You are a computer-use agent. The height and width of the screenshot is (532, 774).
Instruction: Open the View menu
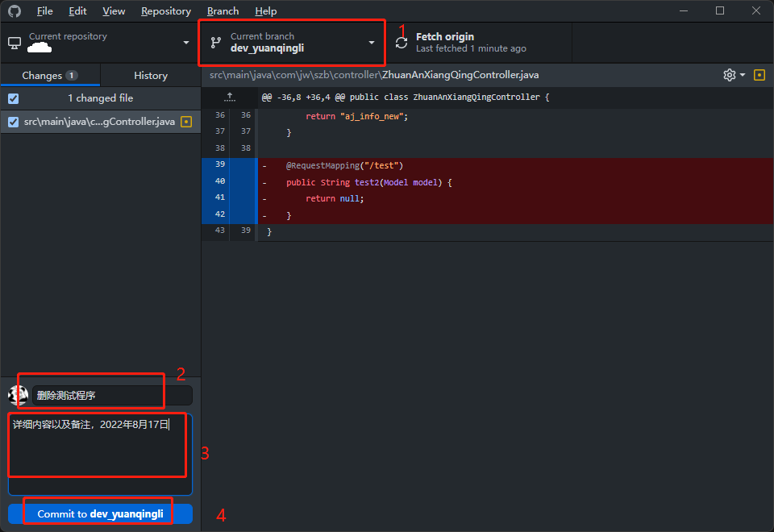coord(114,10)
